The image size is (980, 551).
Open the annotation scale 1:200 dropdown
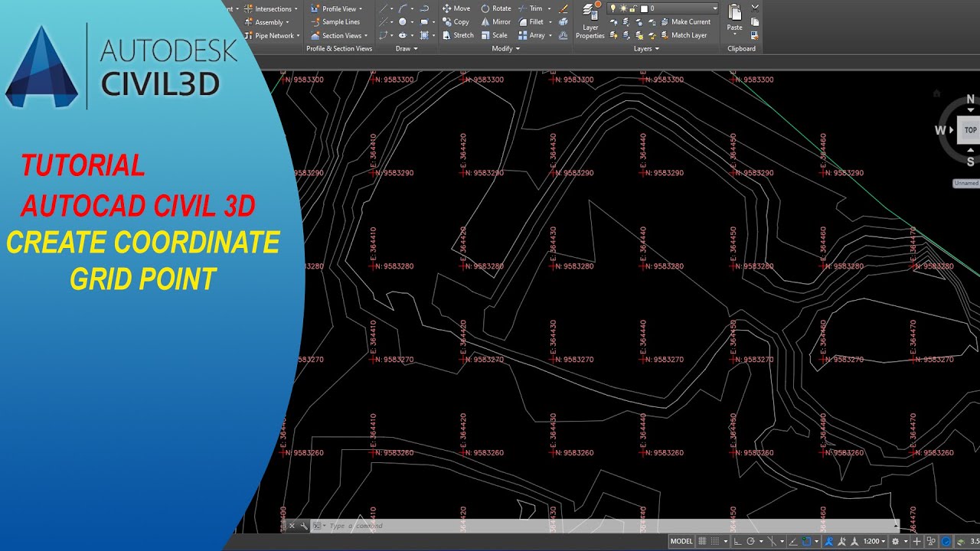(874, 541)
